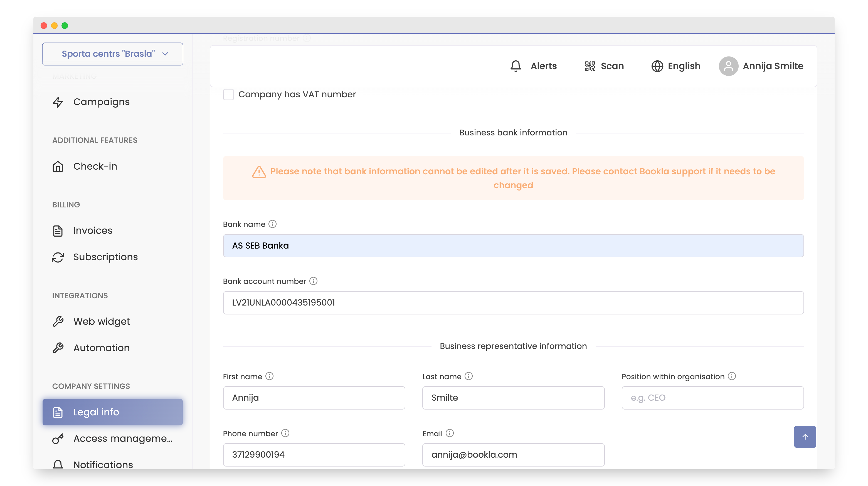
Task: Click the globe language icon
Action: (657, 66)
